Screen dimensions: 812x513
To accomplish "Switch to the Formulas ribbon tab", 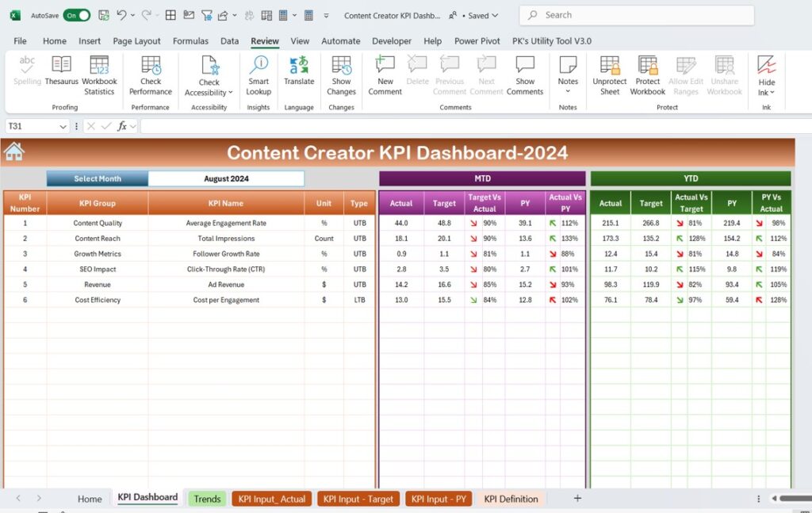I will click(x=190, y=41).
